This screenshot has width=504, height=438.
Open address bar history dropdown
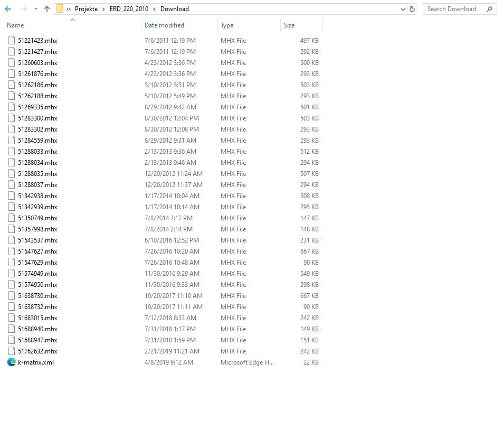(403, 10)
